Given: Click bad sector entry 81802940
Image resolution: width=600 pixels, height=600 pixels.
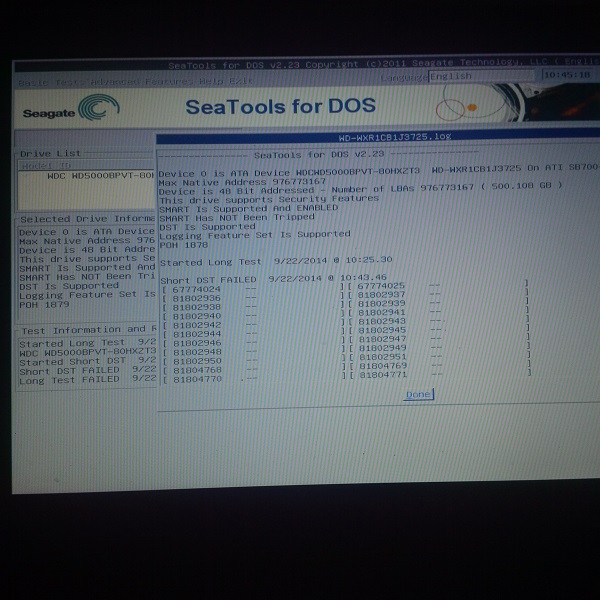Looking at the screenshot, I should coord(197,316).
